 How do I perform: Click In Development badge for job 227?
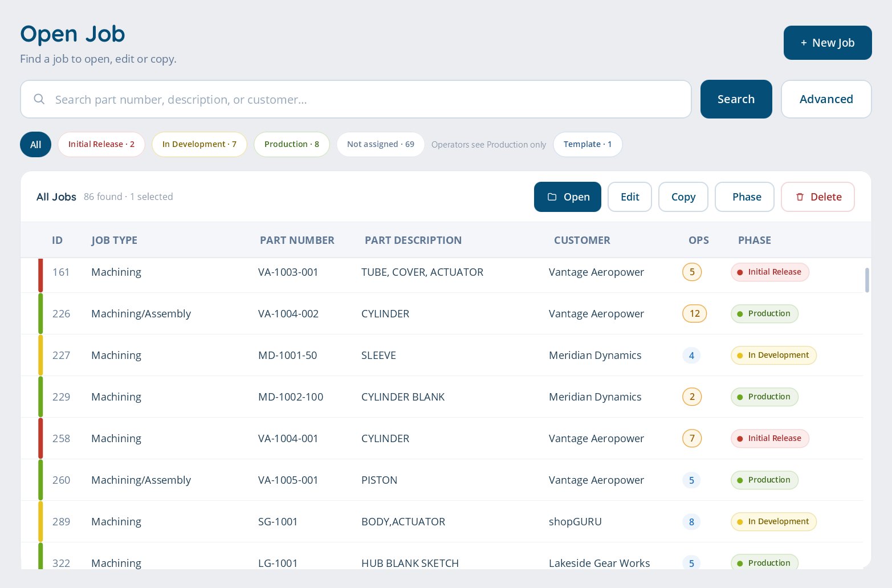tap(773, 356)
